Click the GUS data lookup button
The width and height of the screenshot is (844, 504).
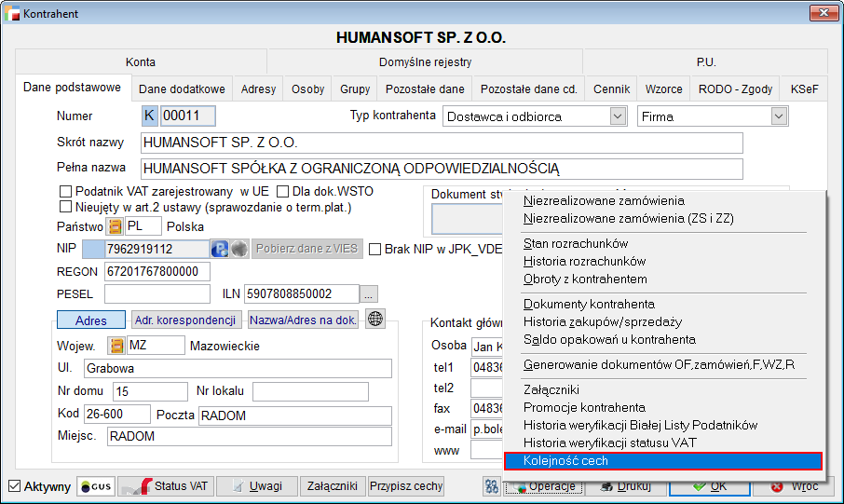[x=96, y=486]
